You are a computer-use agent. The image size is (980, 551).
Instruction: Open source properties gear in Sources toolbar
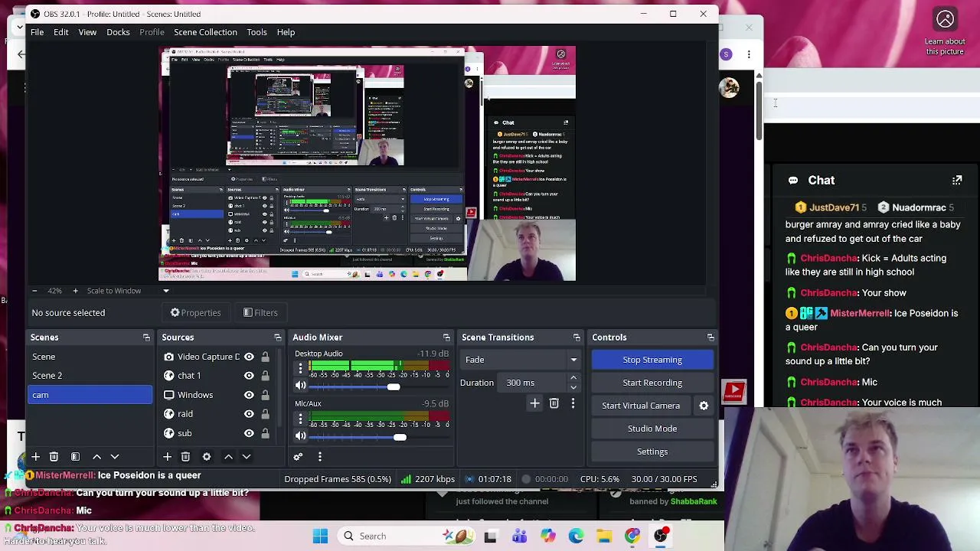pos(207,457)
